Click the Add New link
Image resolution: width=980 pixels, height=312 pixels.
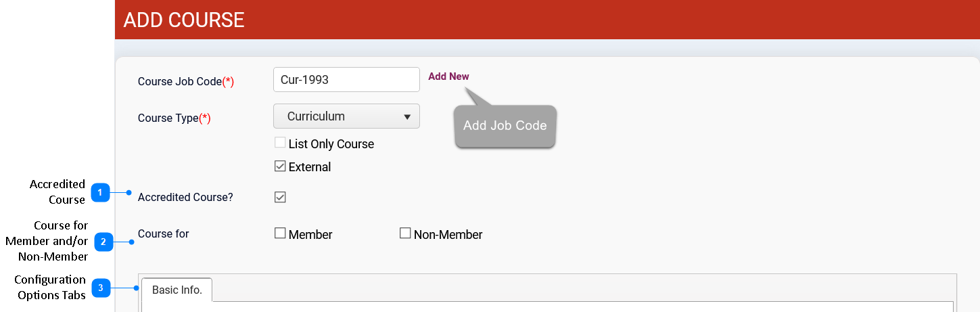pos(448,76)
